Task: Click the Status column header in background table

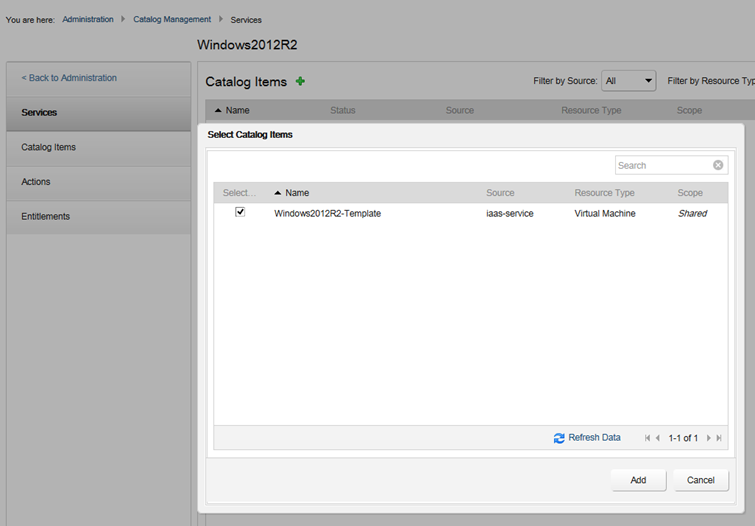Action: coord(342,110)
